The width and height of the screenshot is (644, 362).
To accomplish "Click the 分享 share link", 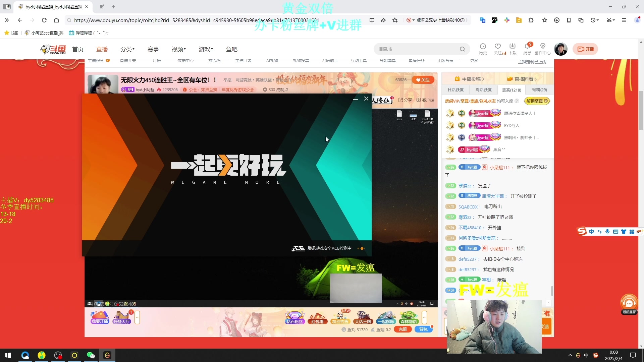I will 405,100.
